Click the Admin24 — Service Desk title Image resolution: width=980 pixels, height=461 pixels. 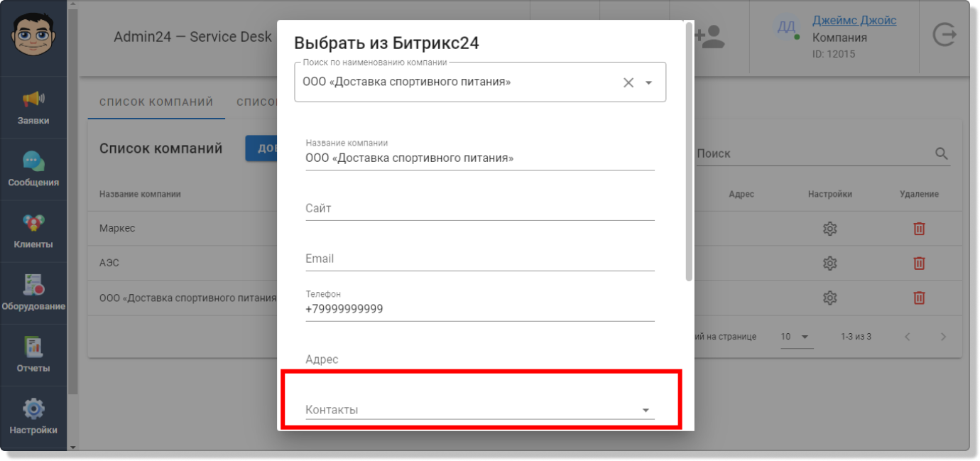pos(192,37)
